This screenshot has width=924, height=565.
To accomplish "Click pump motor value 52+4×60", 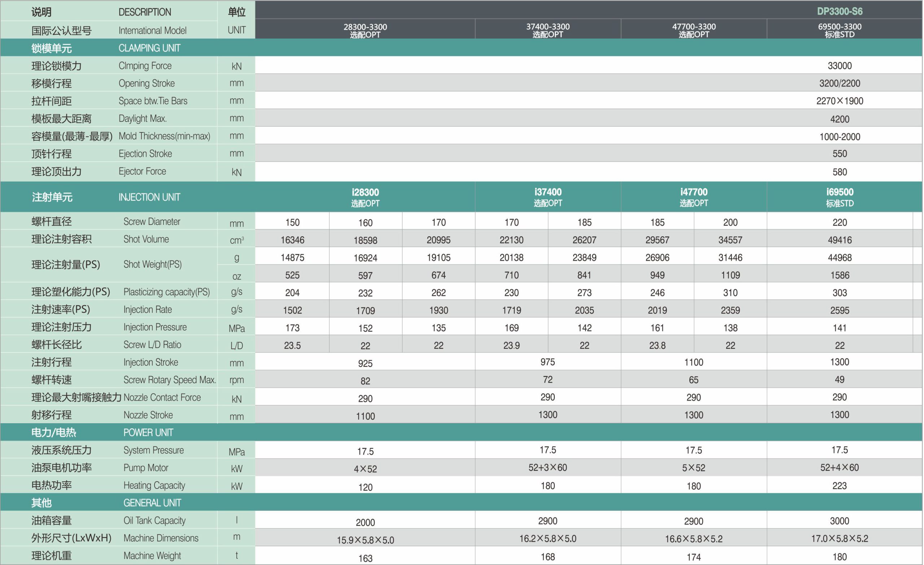I will 840,468.
